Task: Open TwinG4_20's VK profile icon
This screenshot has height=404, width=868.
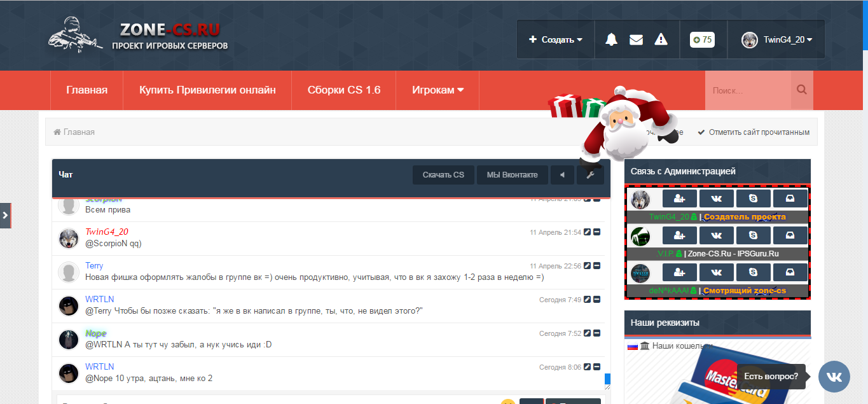Action: coord(717,199)
